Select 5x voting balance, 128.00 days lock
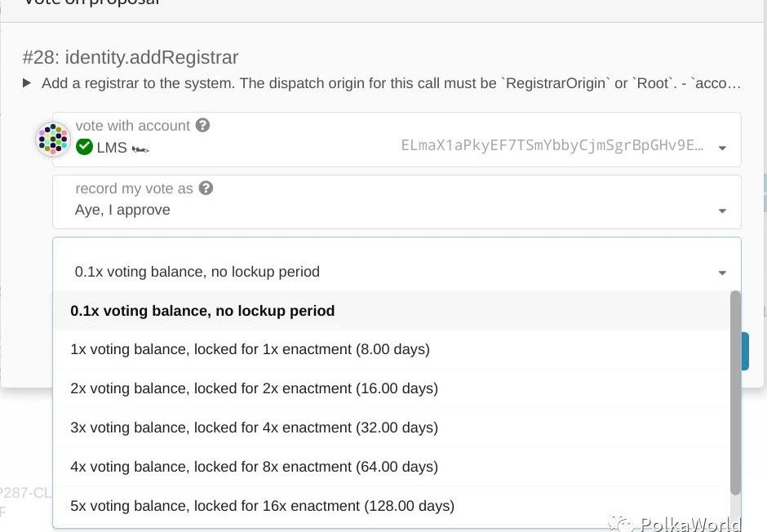The image size is (767, 532). click(262, 506)
